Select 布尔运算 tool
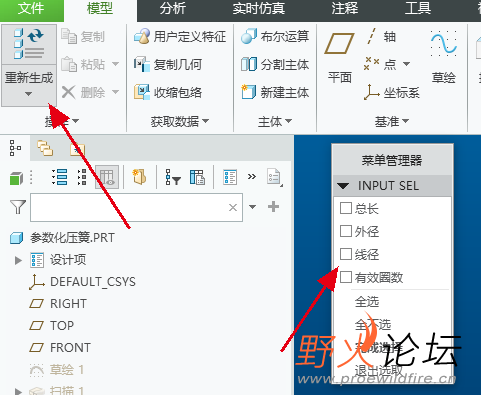 275,36
